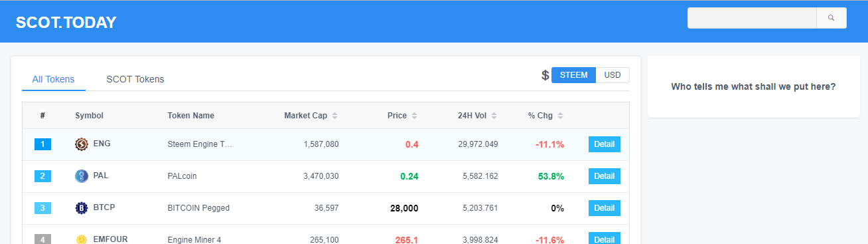
Task: Focus the header search input field
Action: (x=752, y=18)
